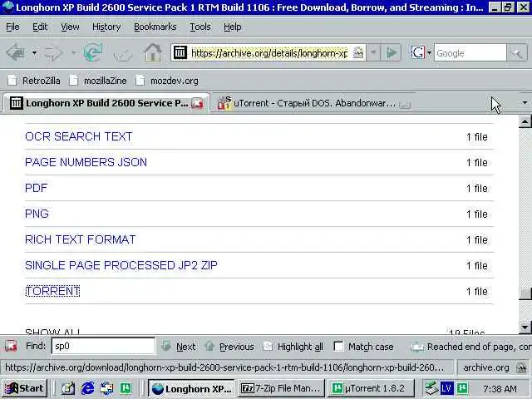Find Next match button

(x=179, y=347)
